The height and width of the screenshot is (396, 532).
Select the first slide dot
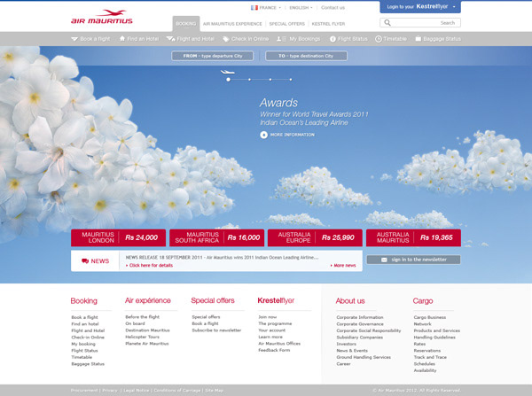pos(229,80)
